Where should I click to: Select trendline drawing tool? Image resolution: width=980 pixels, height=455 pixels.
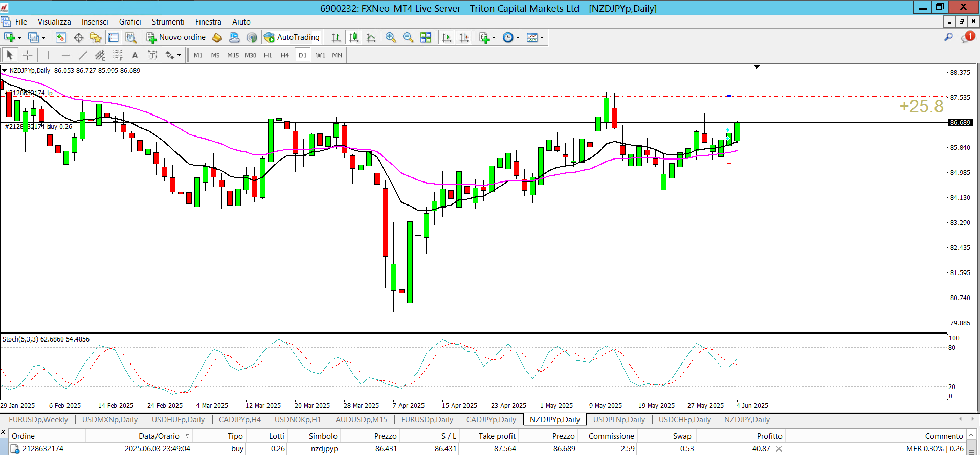click(x=83, y=55)
